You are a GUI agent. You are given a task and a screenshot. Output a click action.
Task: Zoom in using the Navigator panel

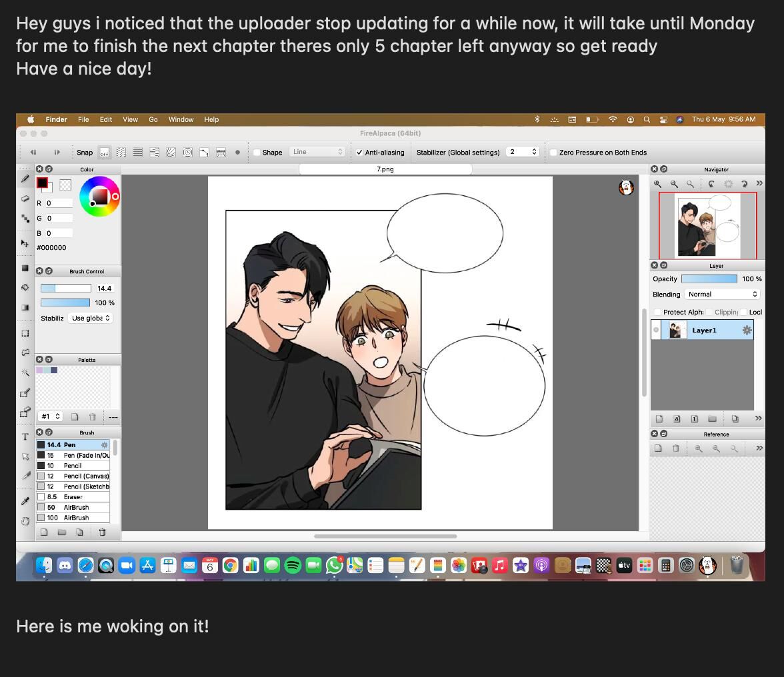658,184
